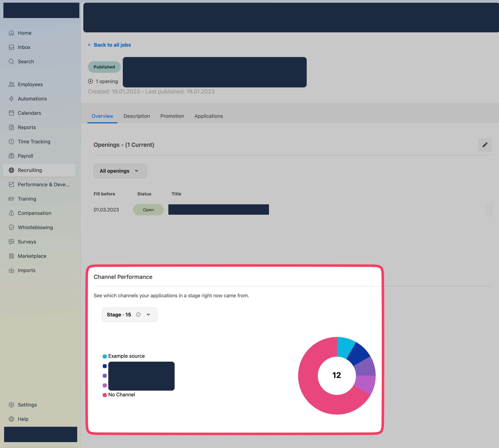This screenshot has width=499, height=448.
Task: Click the Example source cyan legend swatch
Action: point(105,356)
